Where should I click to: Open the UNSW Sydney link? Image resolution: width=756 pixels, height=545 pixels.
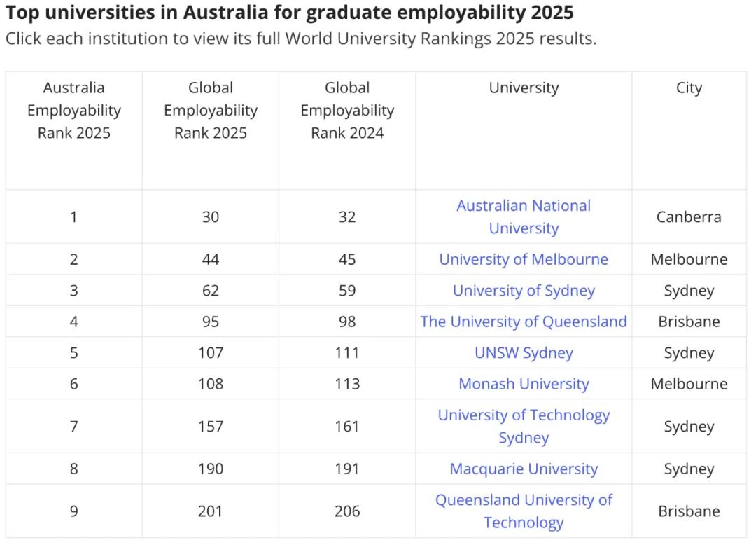(524, 352)
